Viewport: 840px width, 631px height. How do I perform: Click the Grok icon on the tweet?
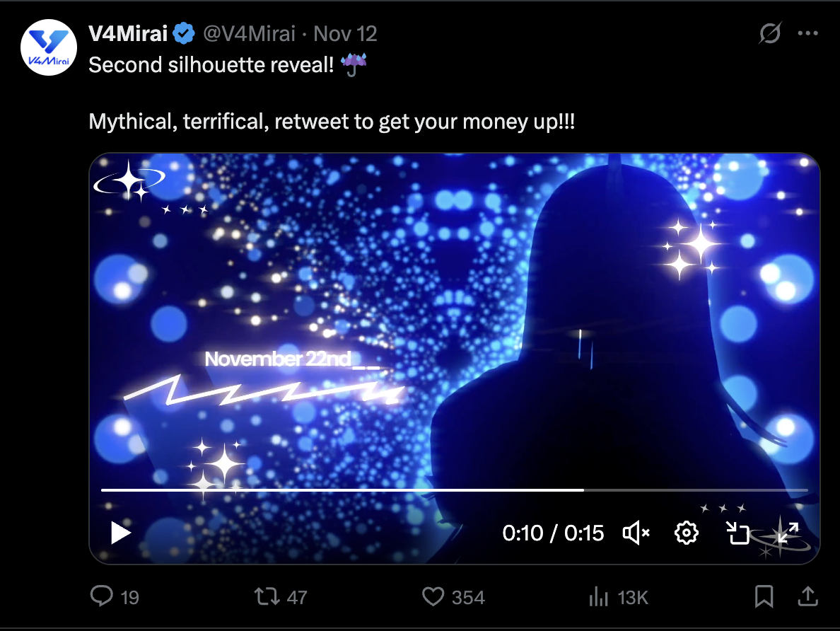click(771, 33)
